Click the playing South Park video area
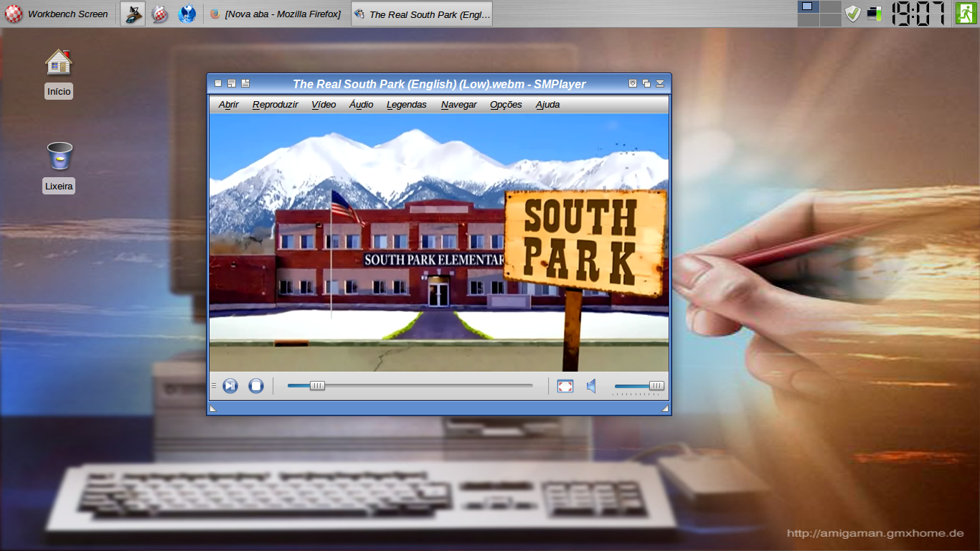The width and height of the screenshot is (980, 551). [439, 242]
